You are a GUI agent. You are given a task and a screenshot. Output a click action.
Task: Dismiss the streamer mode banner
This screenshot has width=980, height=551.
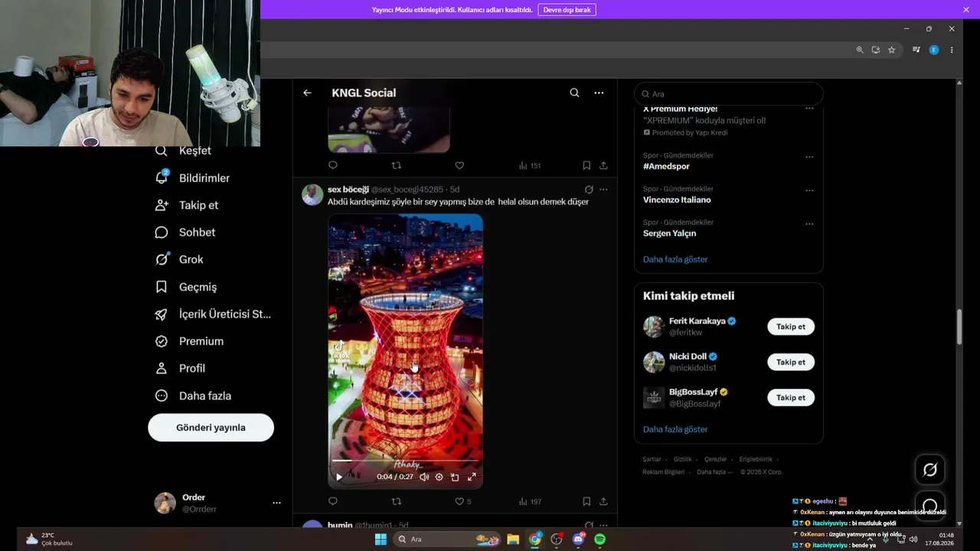pos(966,10)
